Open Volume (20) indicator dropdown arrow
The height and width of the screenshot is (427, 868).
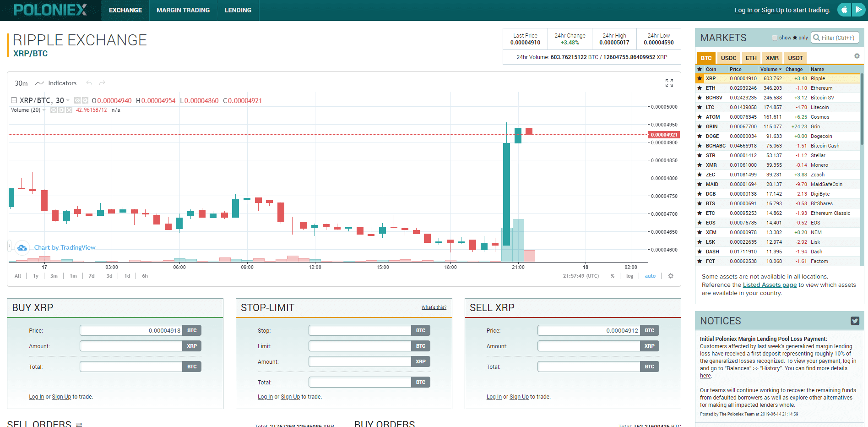click(x=44, y=110)
